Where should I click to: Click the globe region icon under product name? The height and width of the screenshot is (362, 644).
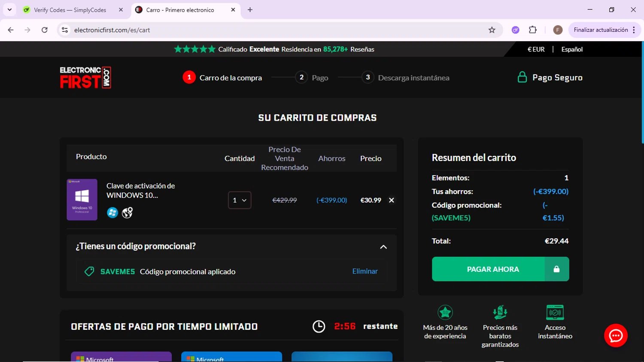click(128, 213)
